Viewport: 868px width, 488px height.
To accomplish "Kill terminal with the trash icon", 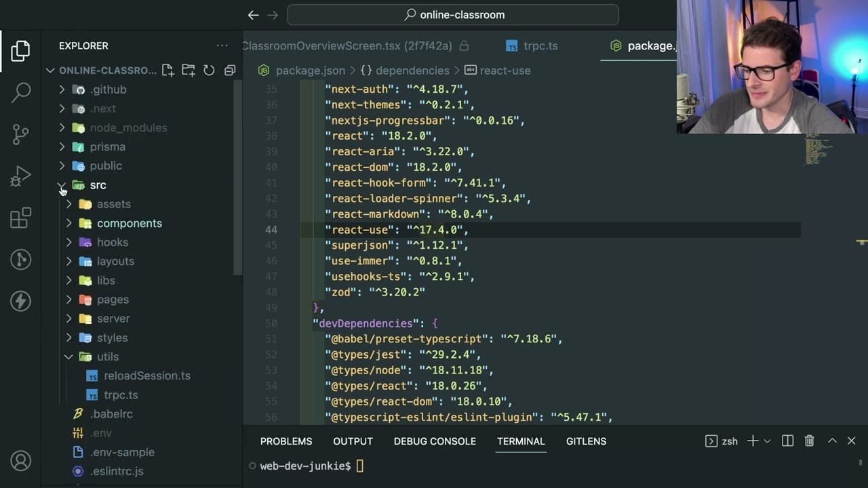I will coord(809,441).
